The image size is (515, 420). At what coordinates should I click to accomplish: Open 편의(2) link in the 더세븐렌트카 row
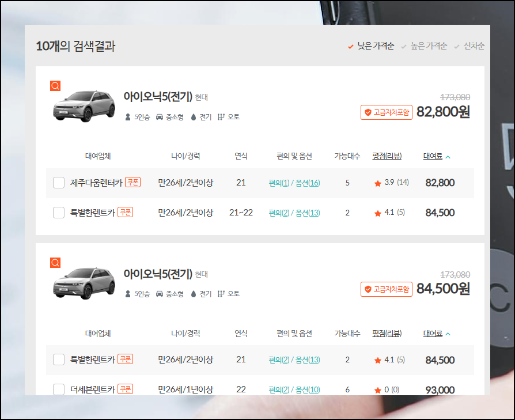[279, 390]
